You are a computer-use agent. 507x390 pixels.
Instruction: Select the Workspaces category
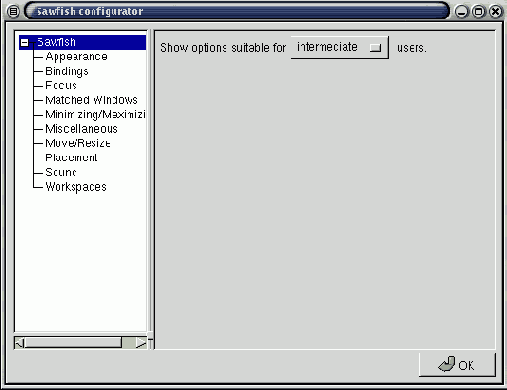76,187
